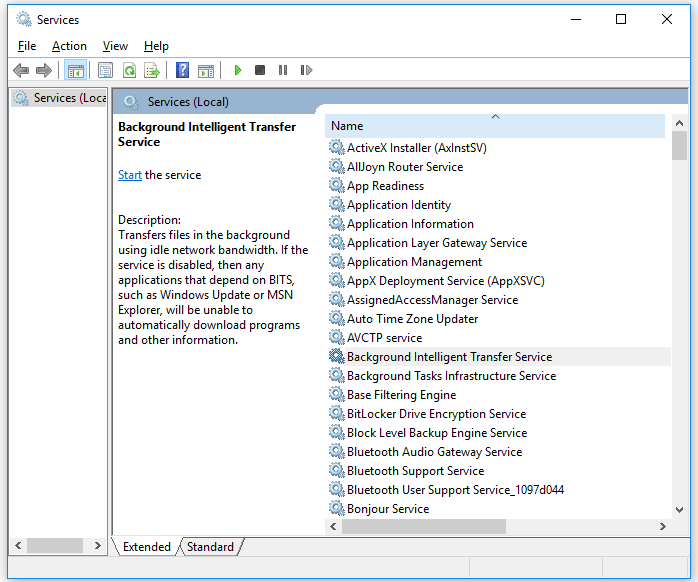Sort services by the Name column header

coord(494,126)
